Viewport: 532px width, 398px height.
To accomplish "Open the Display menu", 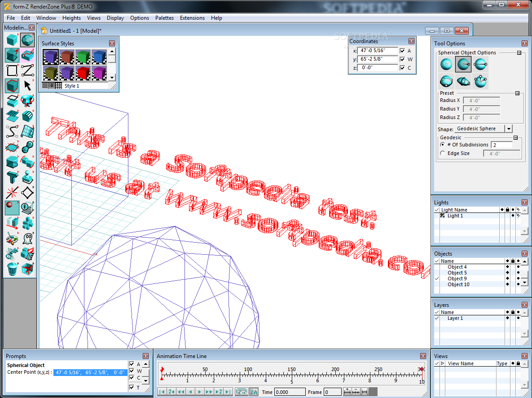I will pyautogui.click(x=115, y=18).
